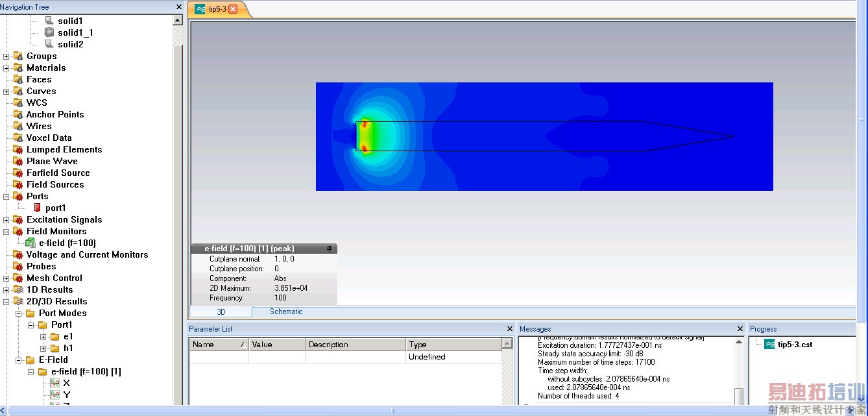Click the solid1_1 solid icon
Screen dimensions: 868x416
[x=49, y=32]
